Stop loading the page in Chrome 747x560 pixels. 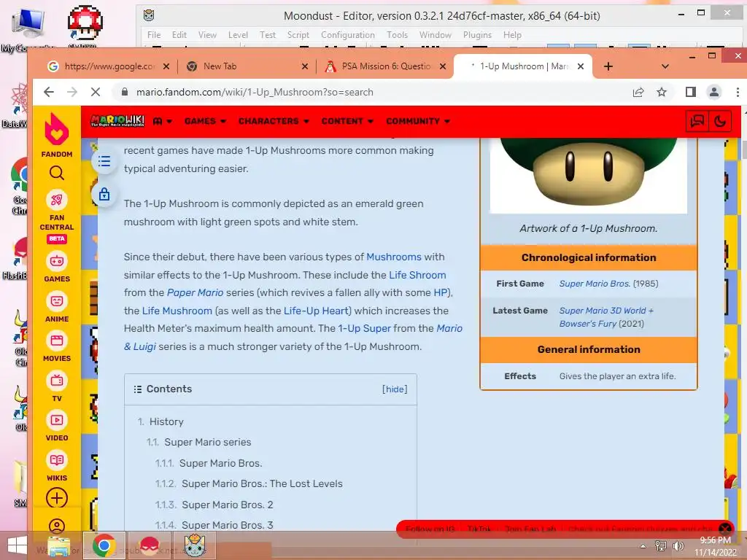pos(96,92)
